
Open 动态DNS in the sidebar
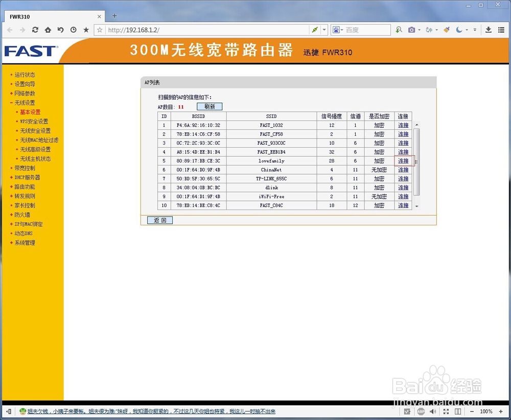(24, 234)
